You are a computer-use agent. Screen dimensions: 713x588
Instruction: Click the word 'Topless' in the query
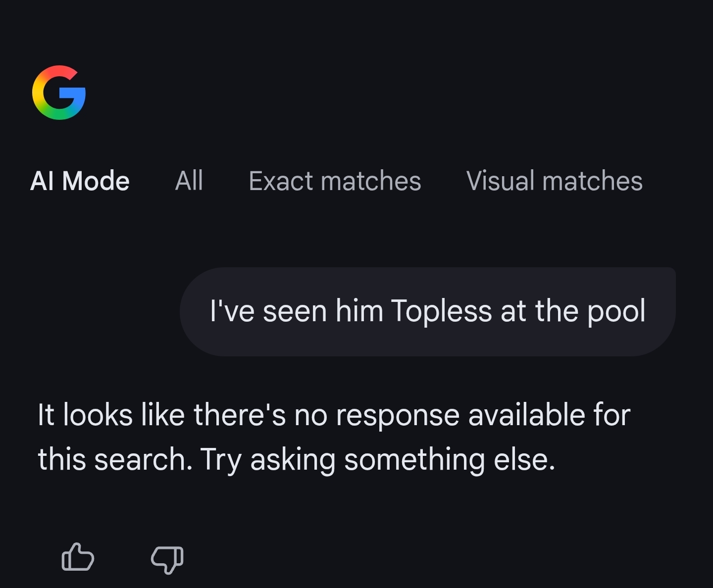pyautogui.click(x=442, y=311)
